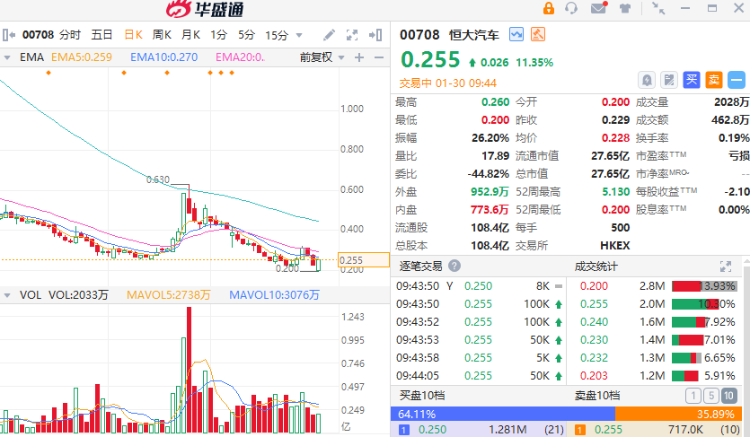750x437 pixels.
Task: Switch to 分时 intraday chart
Action: click(x=70, y=35)
